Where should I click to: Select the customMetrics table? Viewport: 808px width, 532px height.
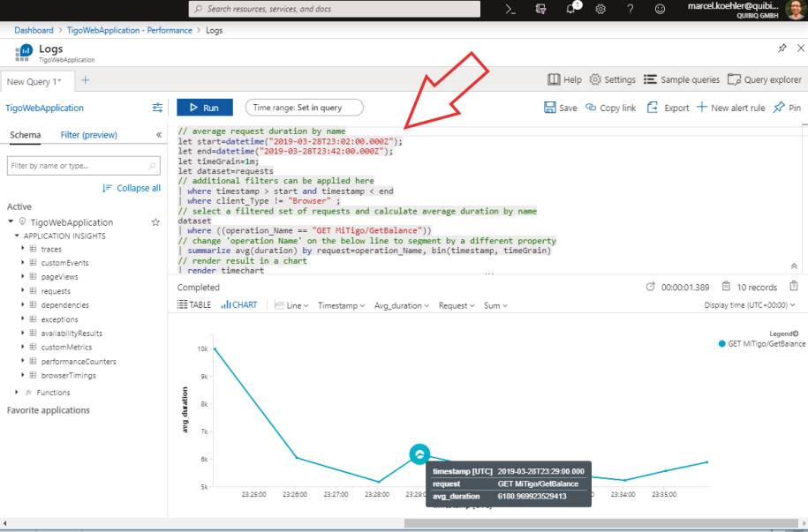(x=66, y=347)
